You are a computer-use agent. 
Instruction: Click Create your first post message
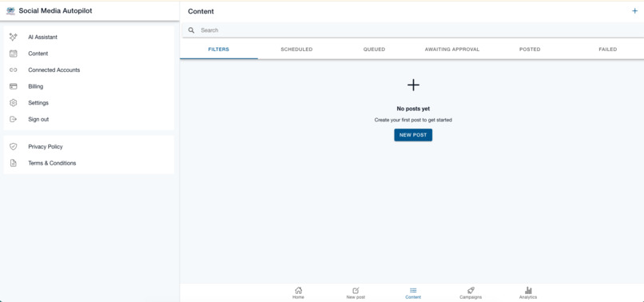413,120
